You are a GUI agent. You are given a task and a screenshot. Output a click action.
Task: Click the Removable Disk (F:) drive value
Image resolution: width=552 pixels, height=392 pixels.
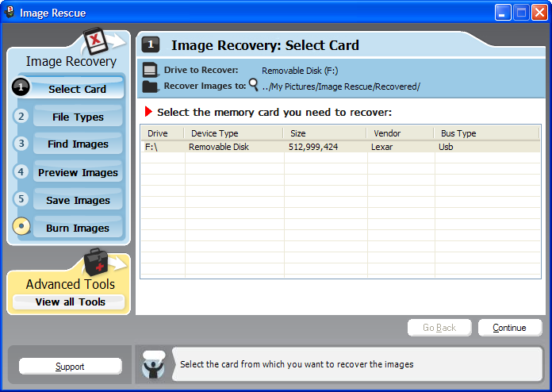click(300, 71)
